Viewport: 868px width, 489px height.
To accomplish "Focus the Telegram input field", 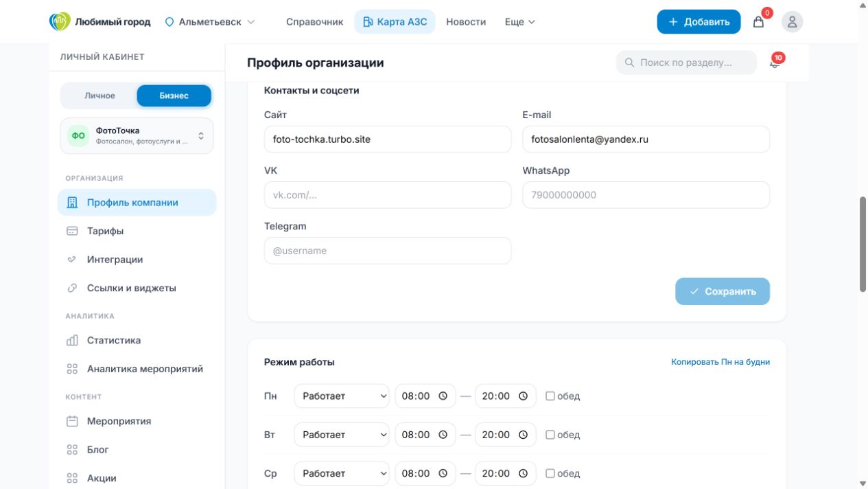I will click(x=388, y=251).
